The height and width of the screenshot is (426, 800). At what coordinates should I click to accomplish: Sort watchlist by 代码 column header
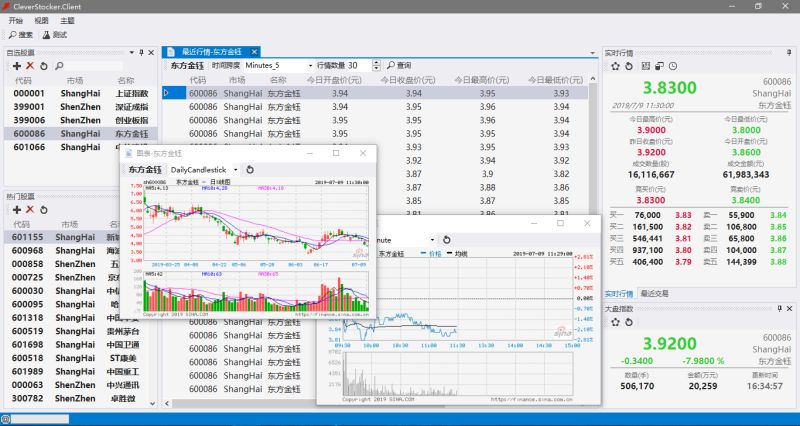(23, 81)
